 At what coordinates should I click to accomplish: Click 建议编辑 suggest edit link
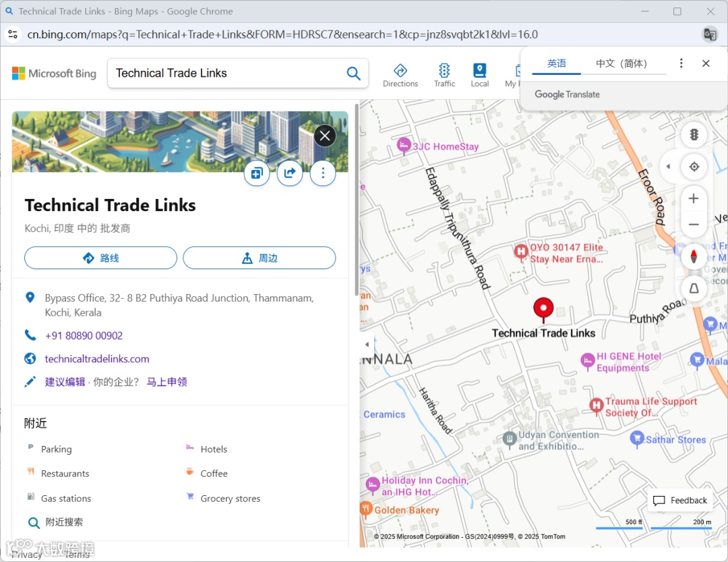point(65,382)
